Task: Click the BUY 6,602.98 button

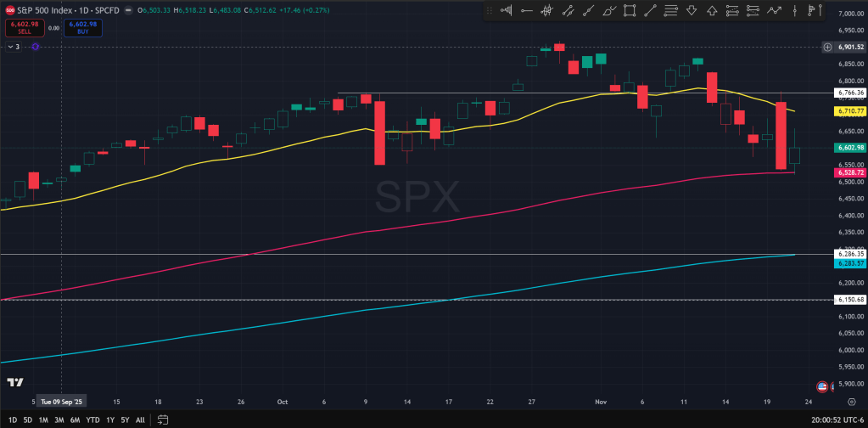Action: click(83, 27)
